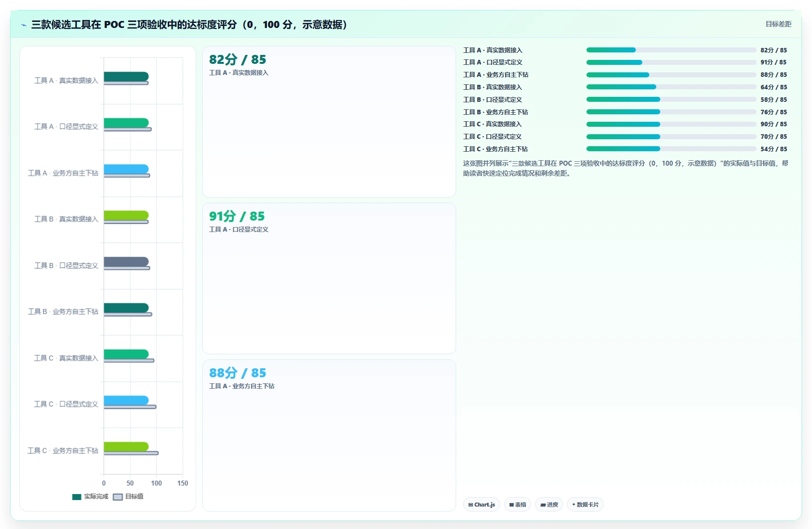Image resolution: width=812 pixels, height=529 pixels.
Task: Click the 目标差距 label in the header
Action: pos(779,24)
